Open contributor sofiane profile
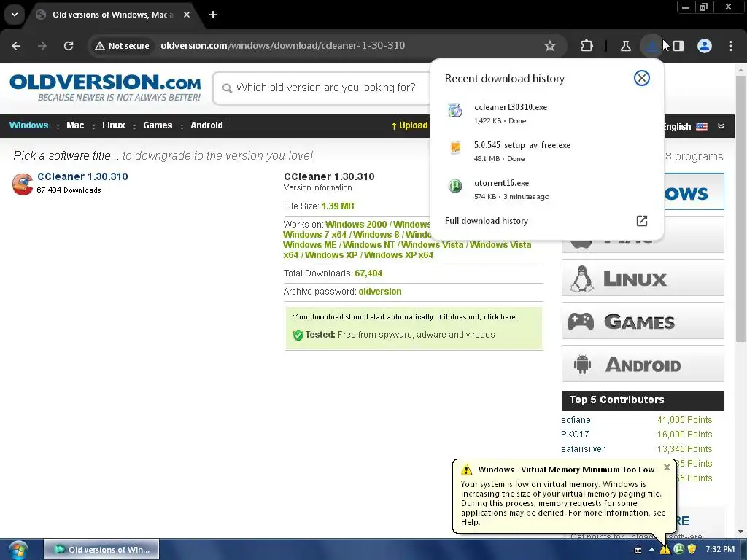Image resolution: width=747 pixels, height=560 pixels. (576, 420)
